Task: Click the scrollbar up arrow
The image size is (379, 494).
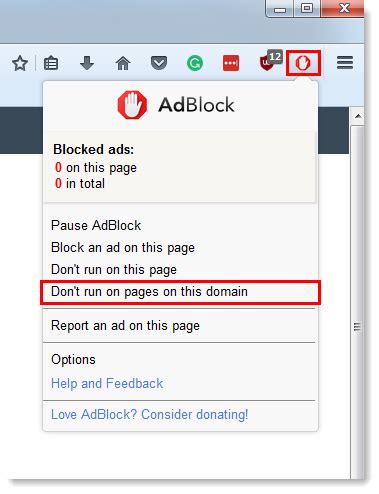Action: click(358, 116)
